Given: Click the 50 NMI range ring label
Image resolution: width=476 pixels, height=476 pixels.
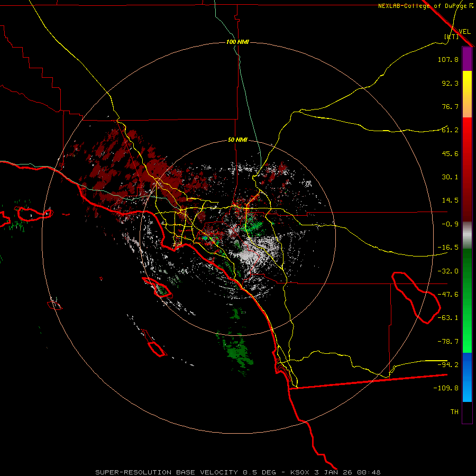Looking at the screenshot, I should coord(237,140).
